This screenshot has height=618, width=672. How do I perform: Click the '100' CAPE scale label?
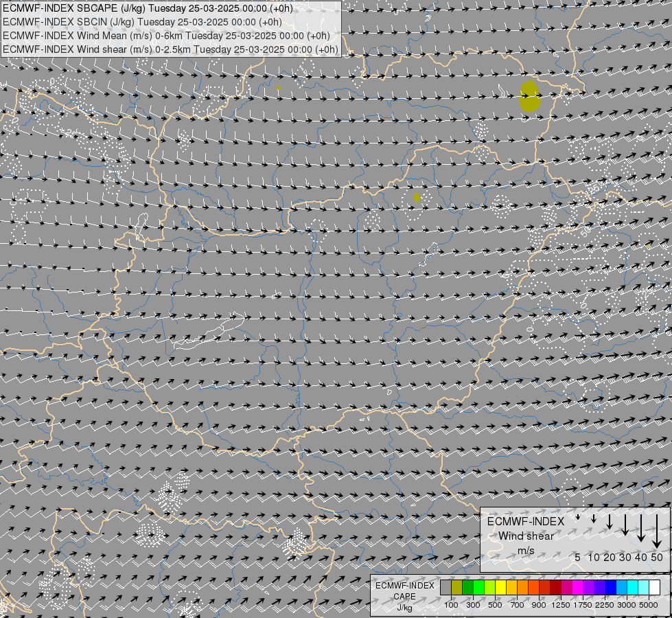click(x=451, y=605)
